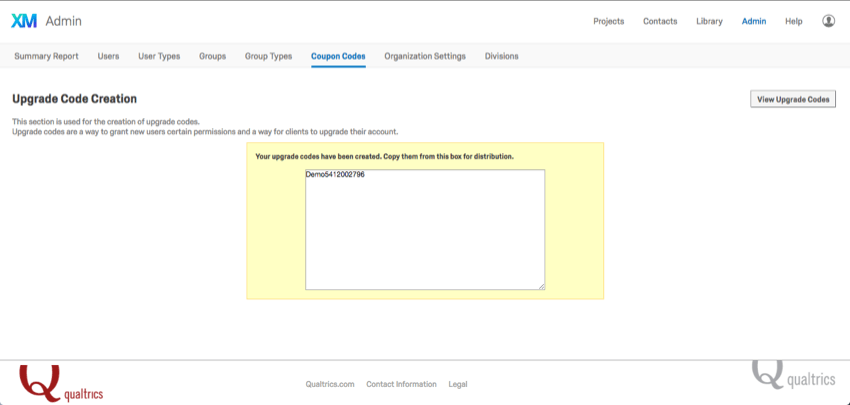
Task: Click the 'upgrade codes have been created' message
Action: coord(384,156)
